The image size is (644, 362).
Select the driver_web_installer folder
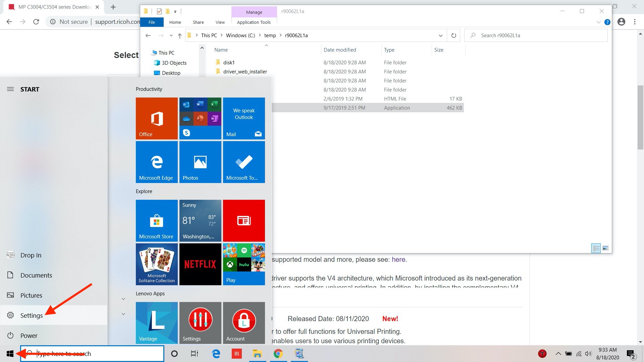click(x=245, y=72)
